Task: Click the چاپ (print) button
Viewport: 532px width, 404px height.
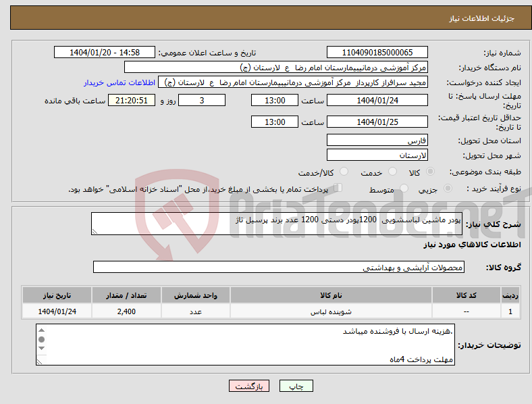Action: (x=296, y=386)
